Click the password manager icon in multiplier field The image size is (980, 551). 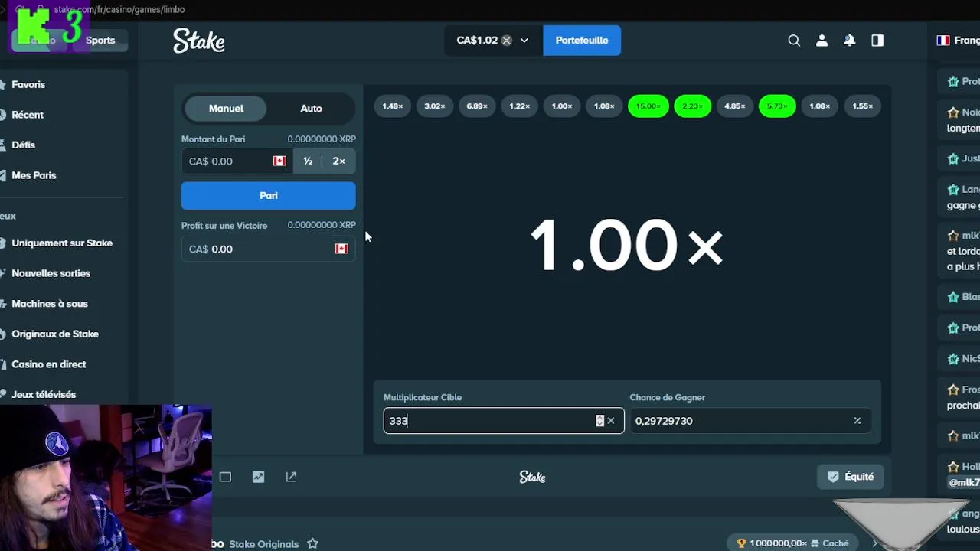click(x=599, y=421)
